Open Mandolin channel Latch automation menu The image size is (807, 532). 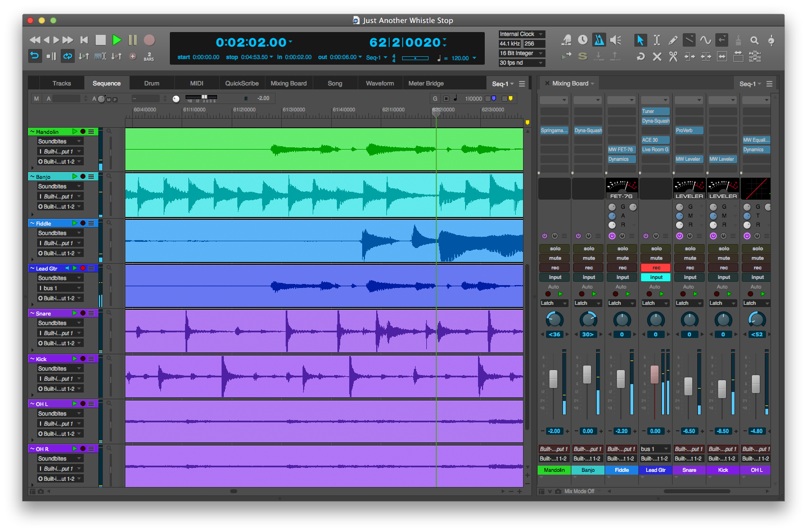click(554, 303)
